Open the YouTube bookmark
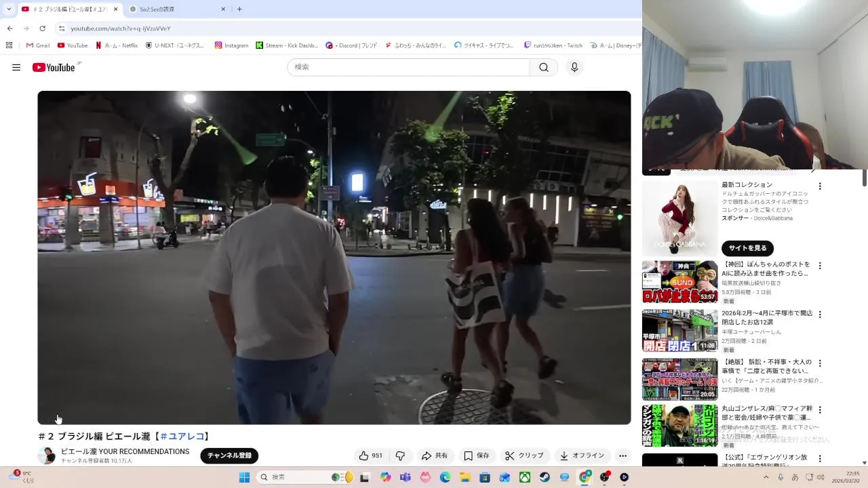The image size is (868, 488). [73, 45]
